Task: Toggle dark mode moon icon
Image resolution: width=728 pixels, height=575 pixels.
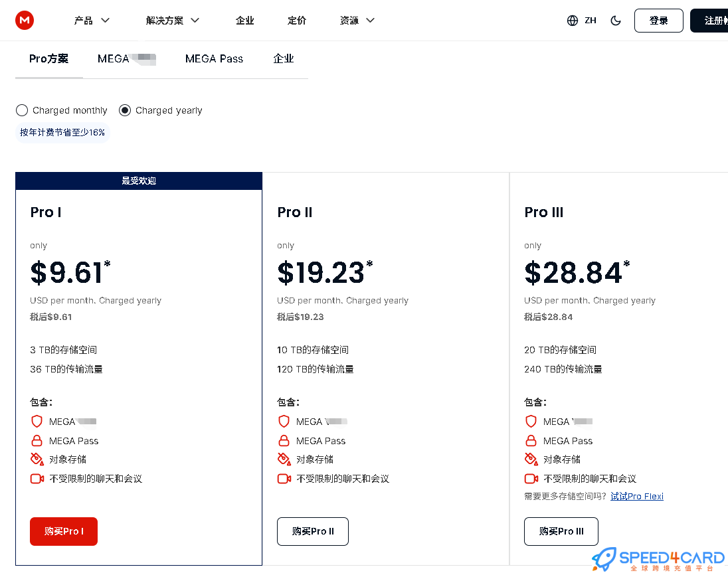Action: pos(616,21)
